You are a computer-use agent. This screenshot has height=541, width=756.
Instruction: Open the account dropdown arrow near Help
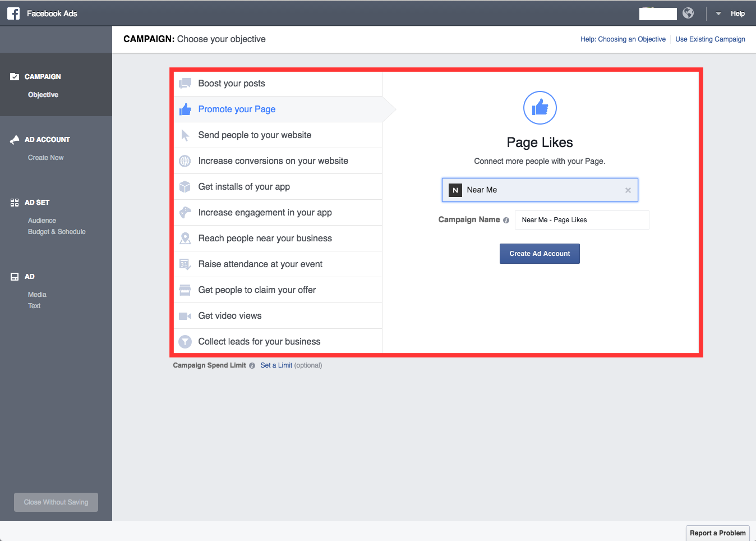click(718, 13)
